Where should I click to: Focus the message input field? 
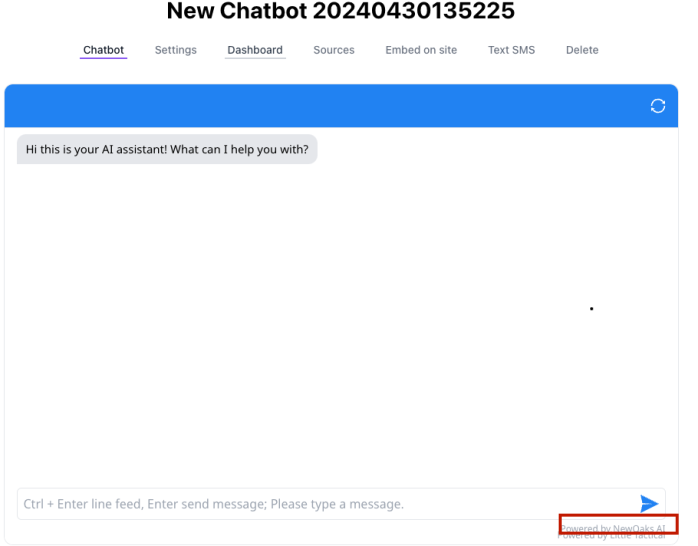(327, 504)
